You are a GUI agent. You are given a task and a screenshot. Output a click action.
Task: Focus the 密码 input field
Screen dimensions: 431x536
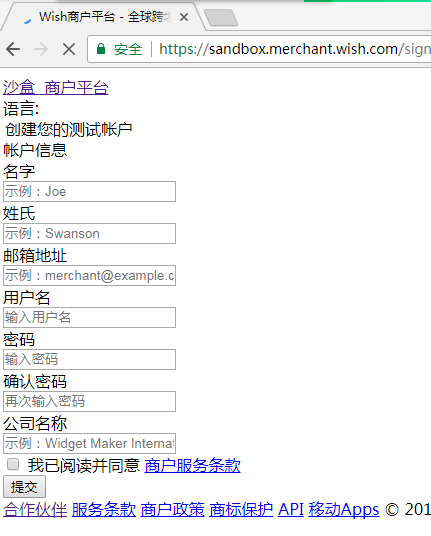click(90, 360)
